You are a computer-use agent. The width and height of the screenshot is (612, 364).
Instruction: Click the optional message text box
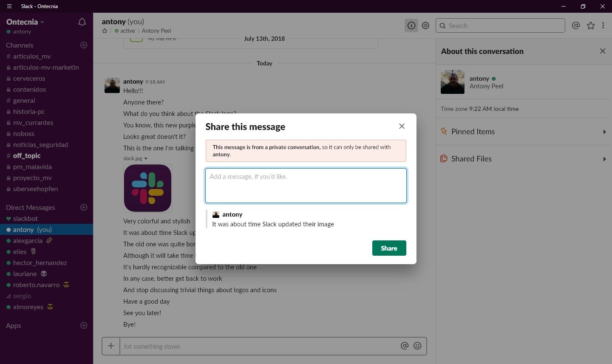coord(306,186)
